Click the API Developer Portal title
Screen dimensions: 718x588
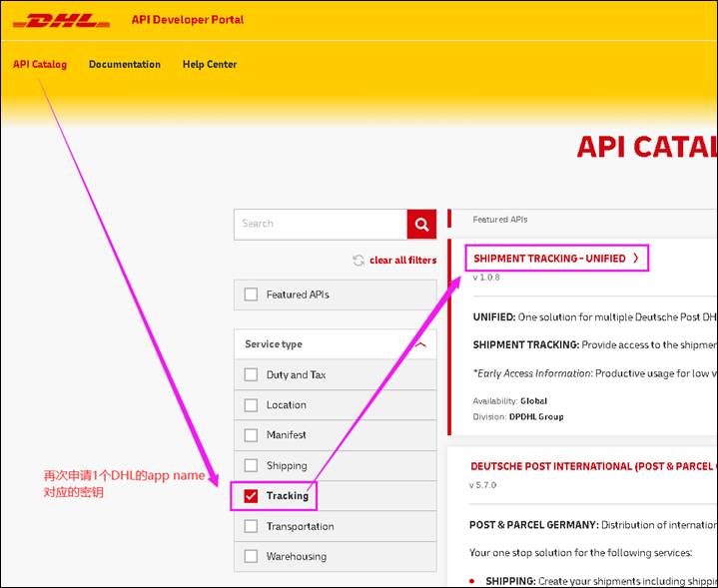[x=188, y=20]
